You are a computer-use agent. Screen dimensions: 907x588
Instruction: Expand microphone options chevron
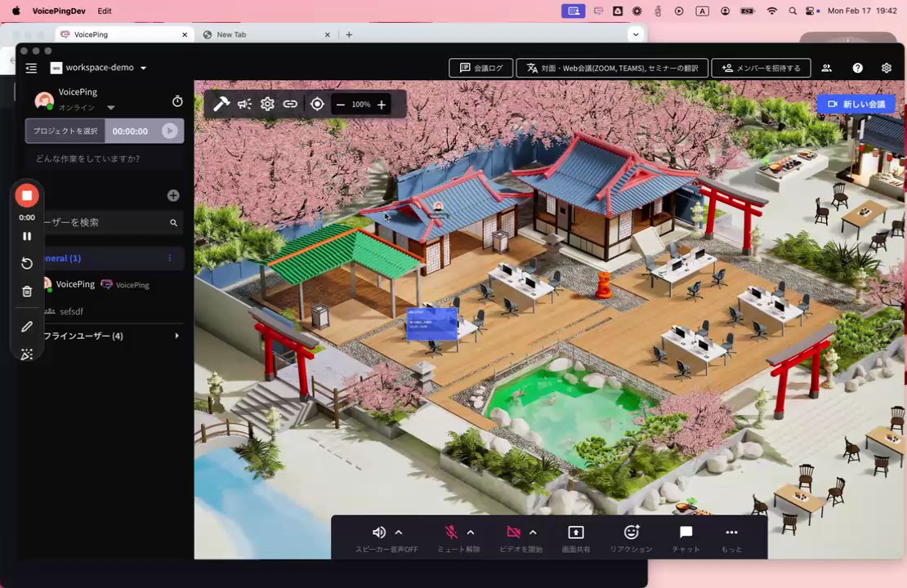point(471,532)
